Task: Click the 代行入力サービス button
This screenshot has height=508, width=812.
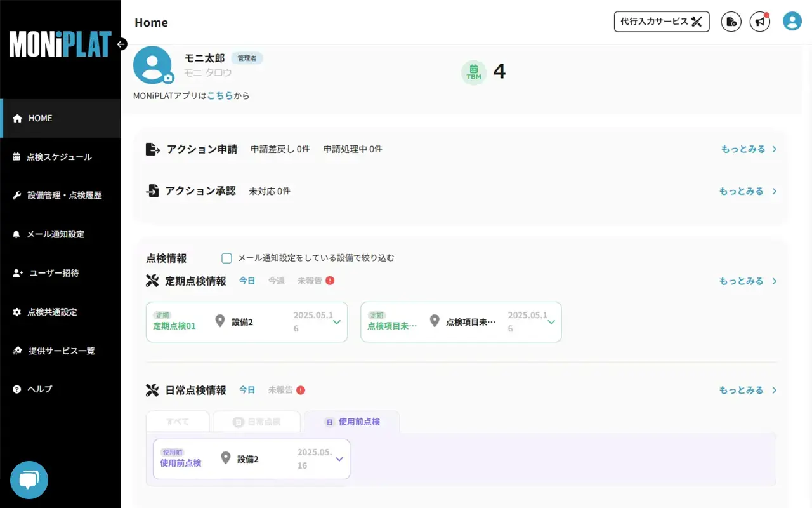Action: click(662, 21)
